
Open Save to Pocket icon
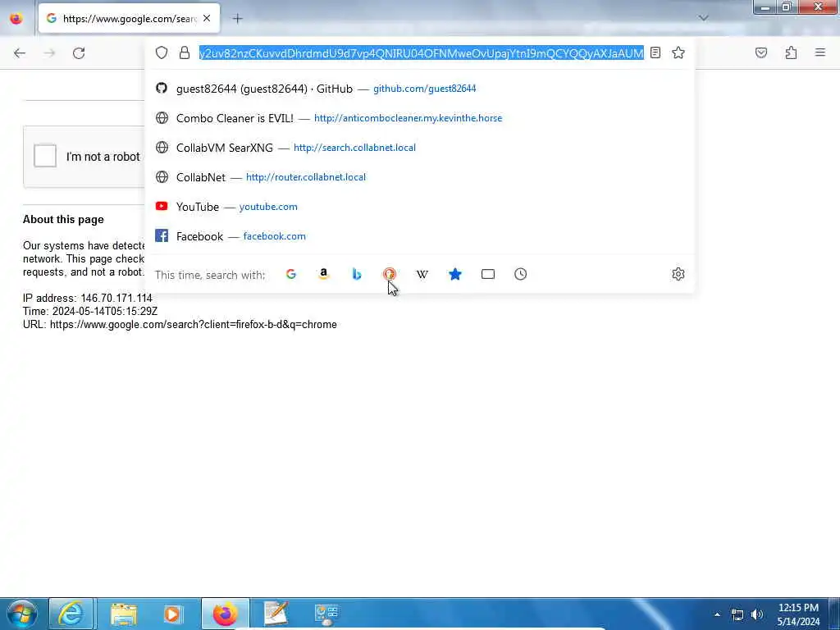click(761, 52)
